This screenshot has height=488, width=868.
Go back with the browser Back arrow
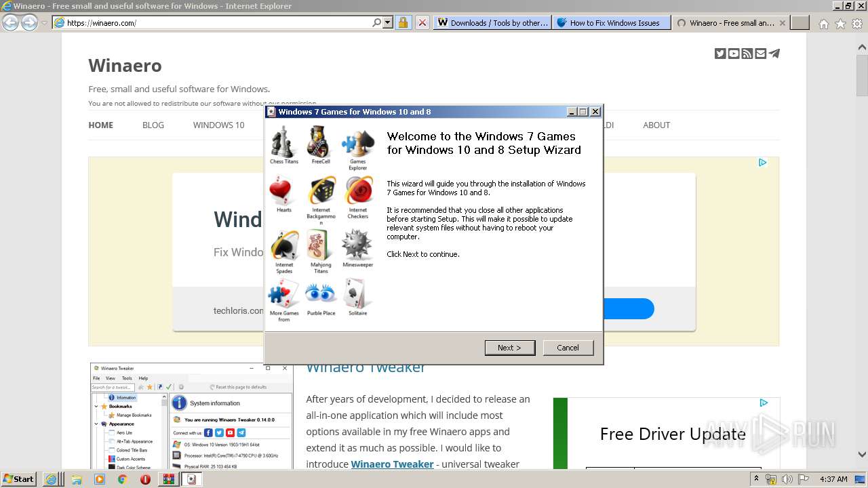pos(11,22)
